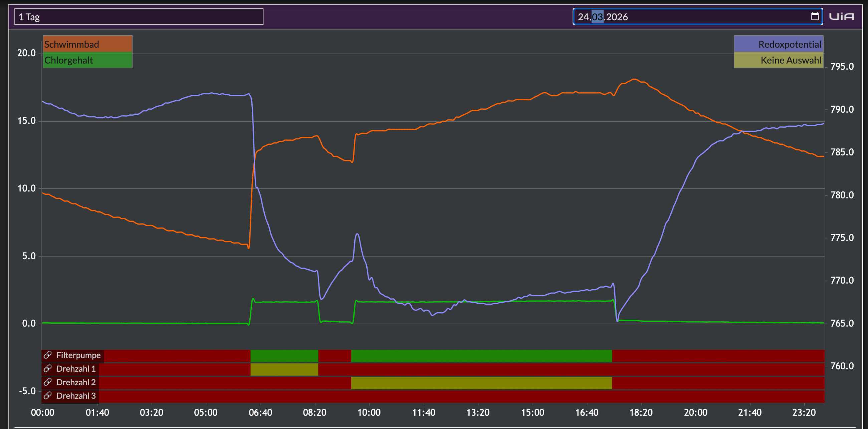The width and height of the screenshot is (868, 429).
Task: Click the '780.0' right axis value
Action: 842,195
